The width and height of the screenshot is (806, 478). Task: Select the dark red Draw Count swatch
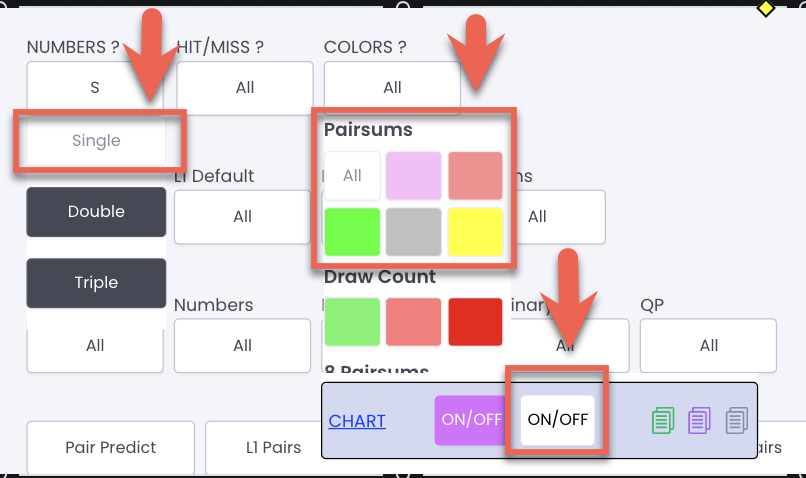coord(475,322)
